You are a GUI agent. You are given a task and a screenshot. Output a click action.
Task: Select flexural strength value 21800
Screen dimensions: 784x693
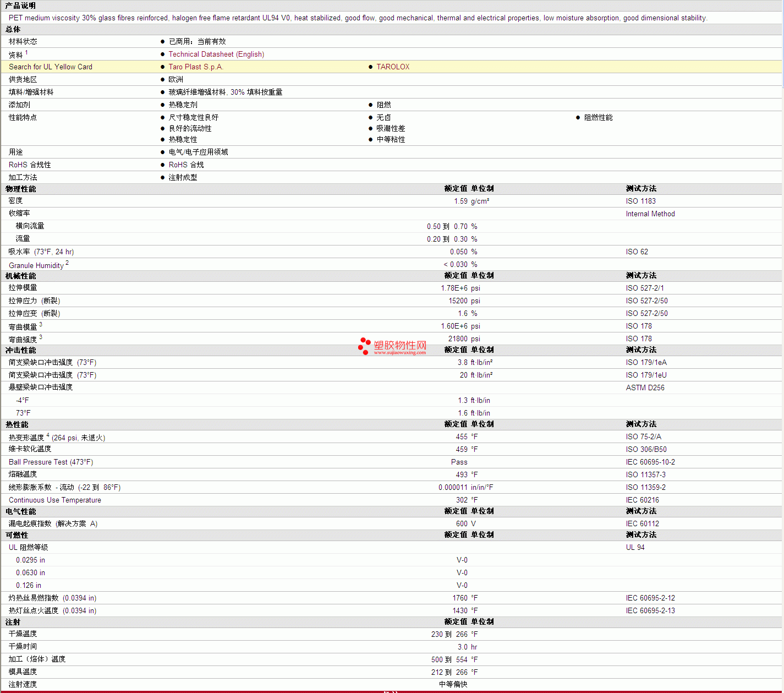coord(458,339)
